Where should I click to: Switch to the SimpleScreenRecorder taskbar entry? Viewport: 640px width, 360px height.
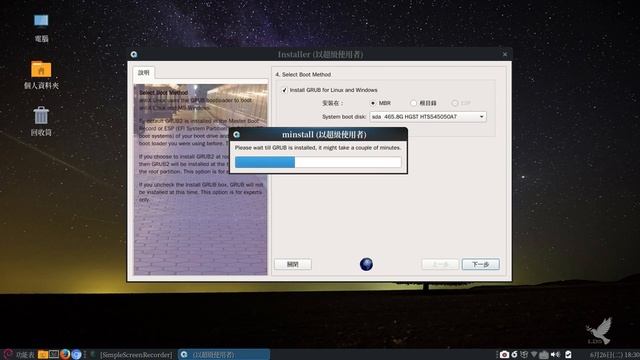pos(132,354)
